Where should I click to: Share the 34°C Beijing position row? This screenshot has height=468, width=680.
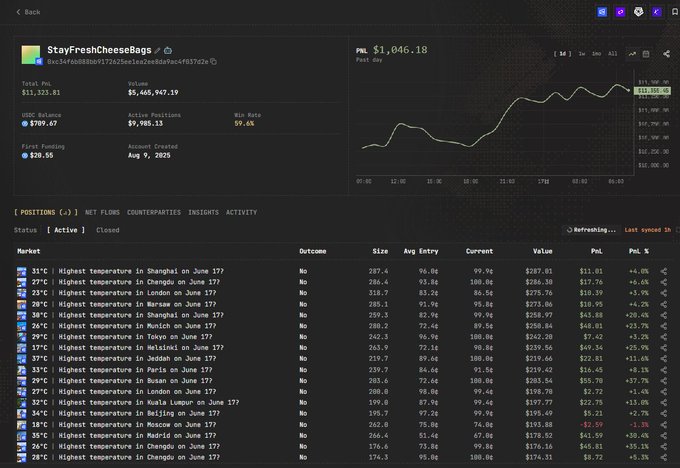[664, 413]
